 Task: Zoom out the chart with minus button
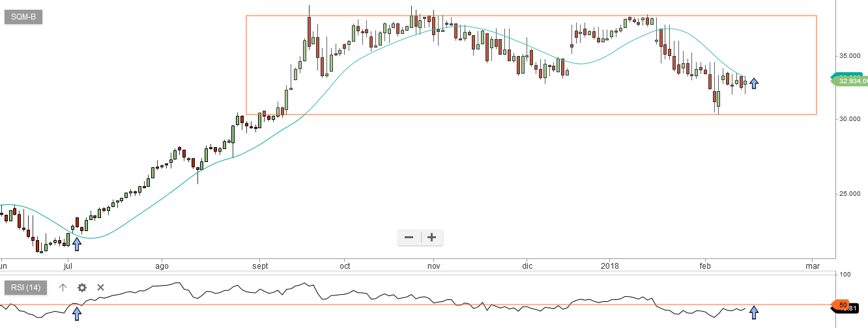(409, 238)
